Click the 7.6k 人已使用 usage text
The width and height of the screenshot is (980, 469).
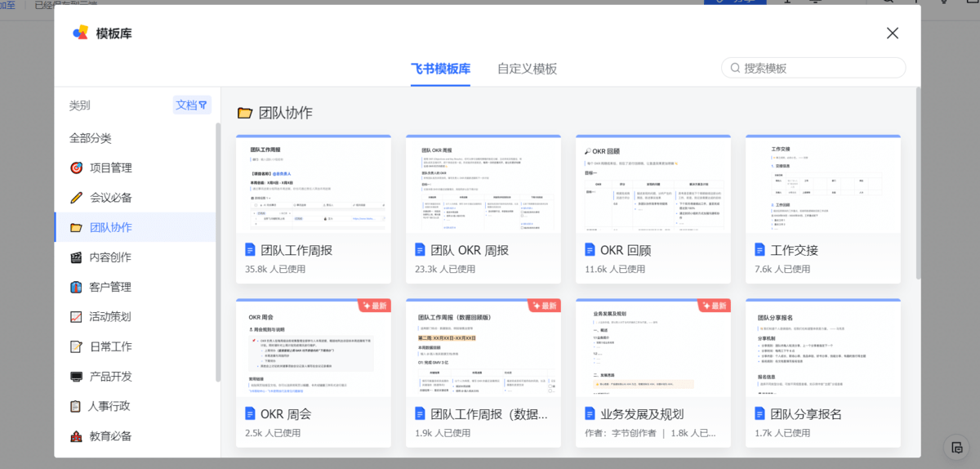[782, 269]
